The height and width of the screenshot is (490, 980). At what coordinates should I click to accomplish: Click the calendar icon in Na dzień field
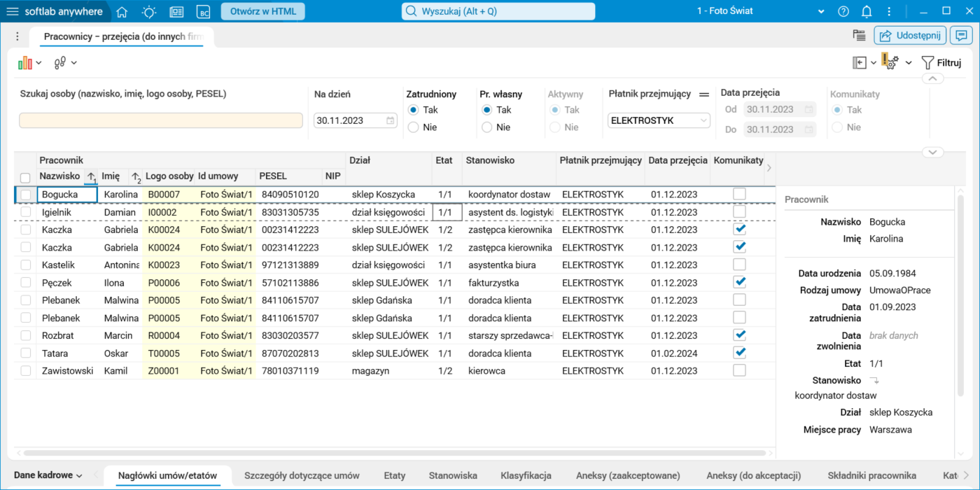click(391, 120)
